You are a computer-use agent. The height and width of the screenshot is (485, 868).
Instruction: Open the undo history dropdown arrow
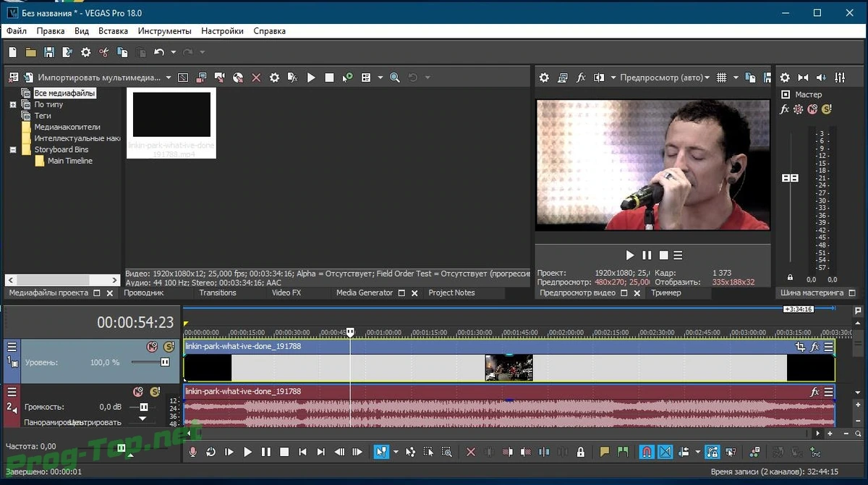(x=174, y=52)
